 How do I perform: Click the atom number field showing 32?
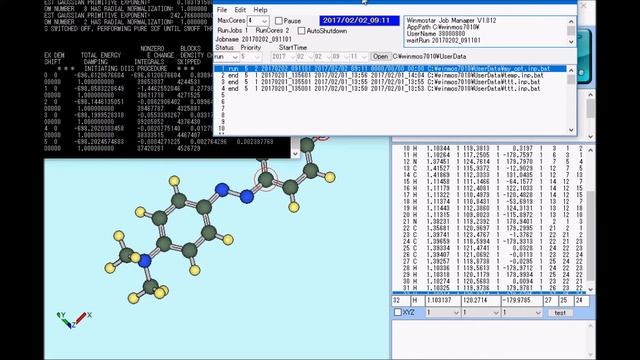[x=400, y=301]
